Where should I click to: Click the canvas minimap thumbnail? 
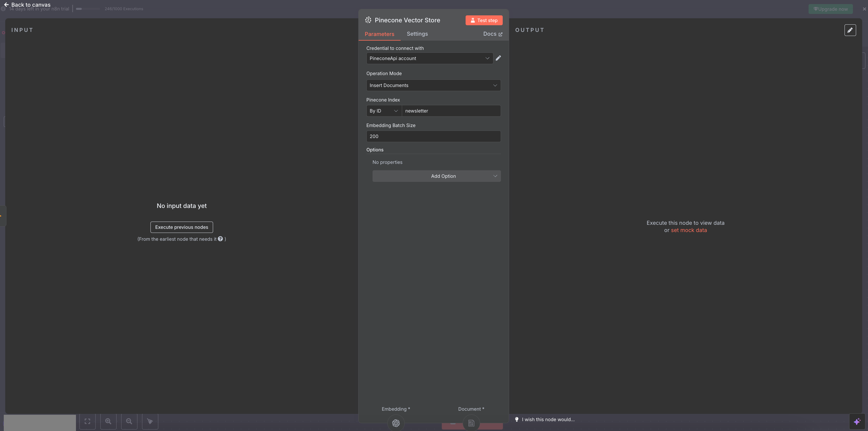[40, 423]
